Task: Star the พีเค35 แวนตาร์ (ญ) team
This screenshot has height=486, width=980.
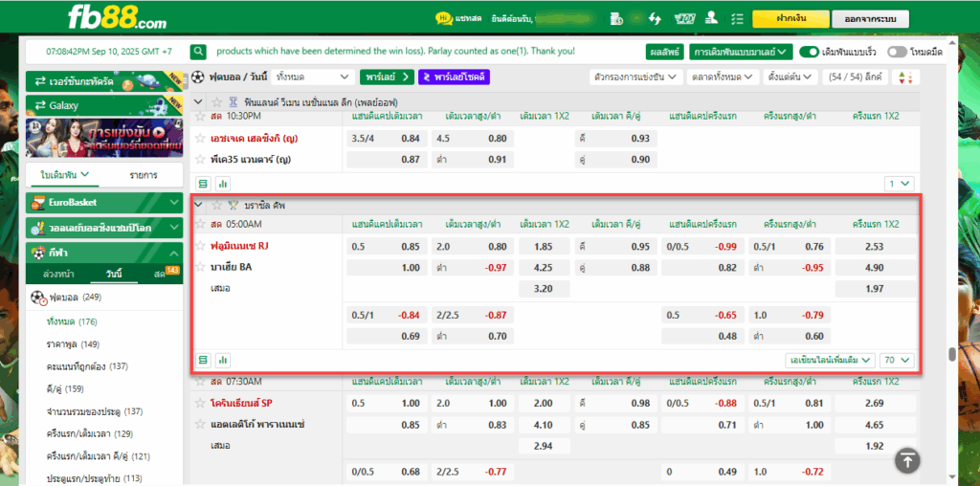Action: click(x=200, y=160)
